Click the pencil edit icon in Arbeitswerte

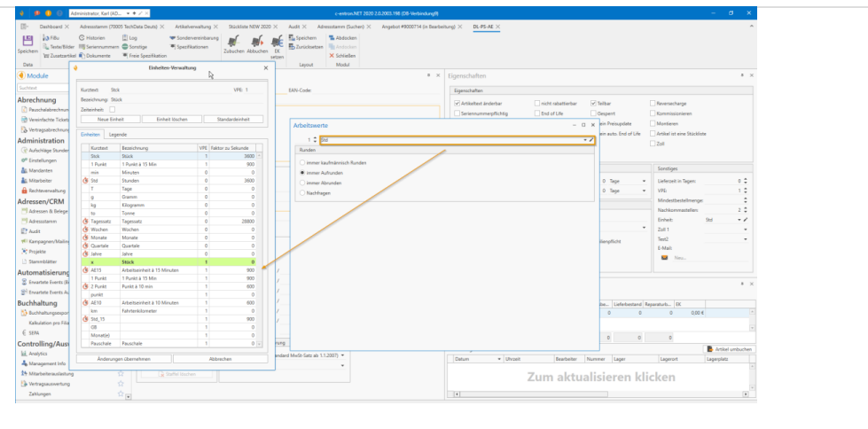pyautogui.click(x=590, y=140)
